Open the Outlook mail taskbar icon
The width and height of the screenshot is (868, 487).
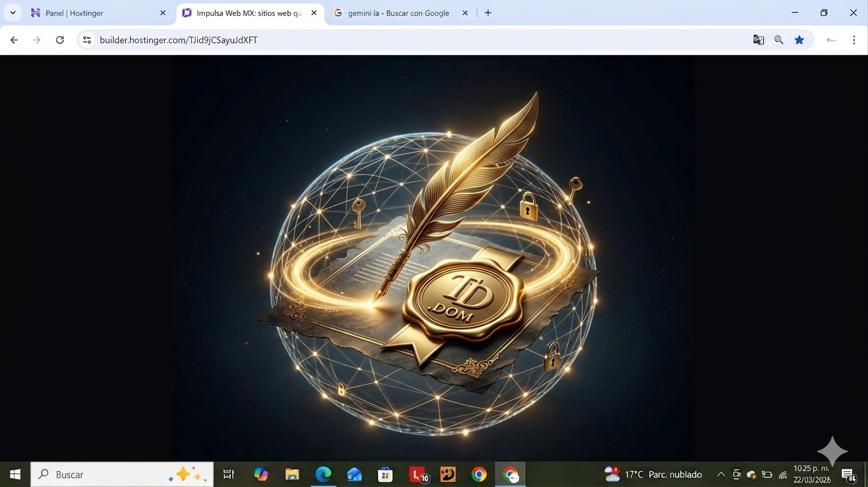(354, 474)
